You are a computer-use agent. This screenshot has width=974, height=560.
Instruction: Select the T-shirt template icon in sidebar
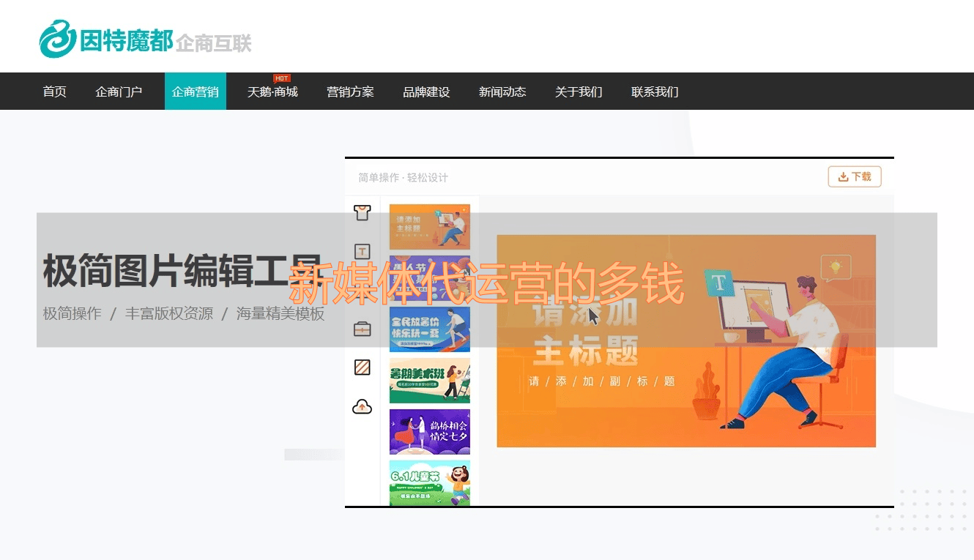[x=362, y=213]
